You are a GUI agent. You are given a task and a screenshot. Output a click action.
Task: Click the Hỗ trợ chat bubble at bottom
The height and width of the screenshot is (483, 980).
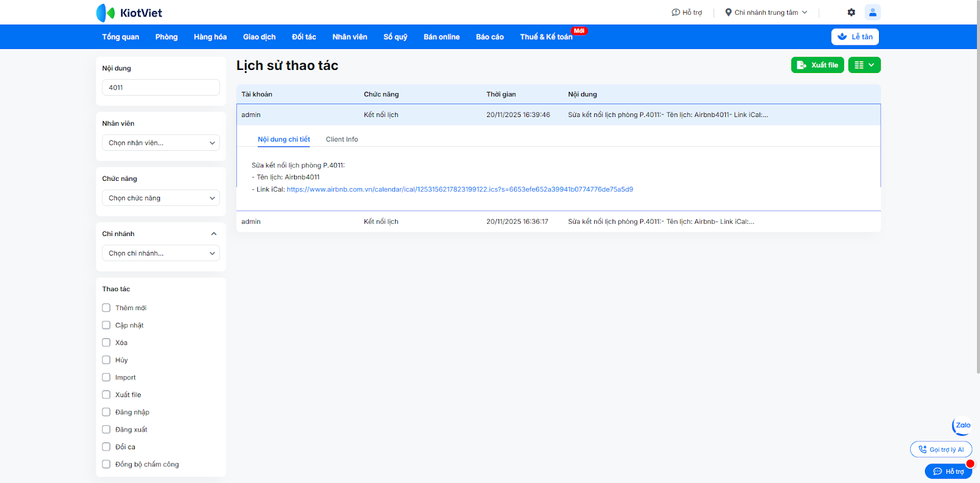click(x=948, y=471)
